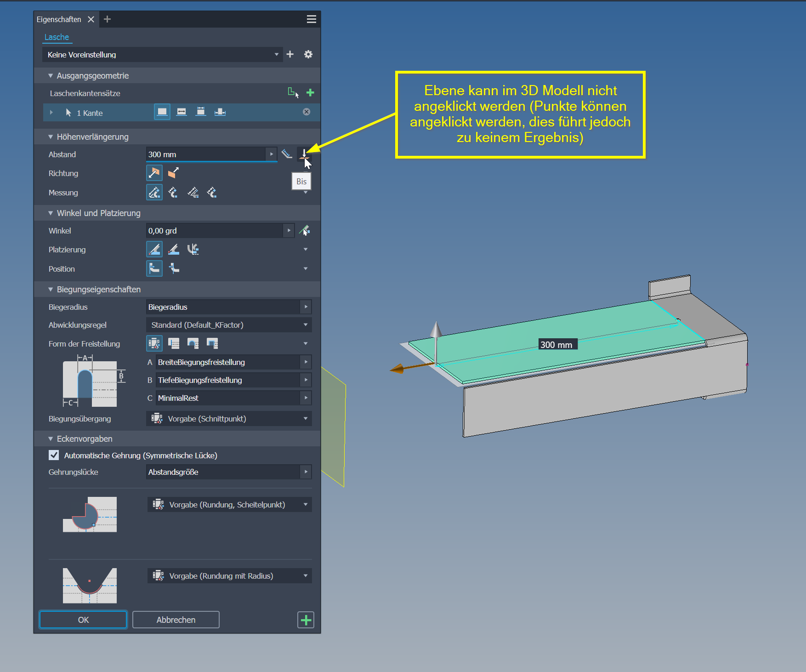The width and height of the screenshot is (806, 672).
Task: Open the Vorgabe (Rundung, Scheitelpunkt) dropdown
Action: 229,505
